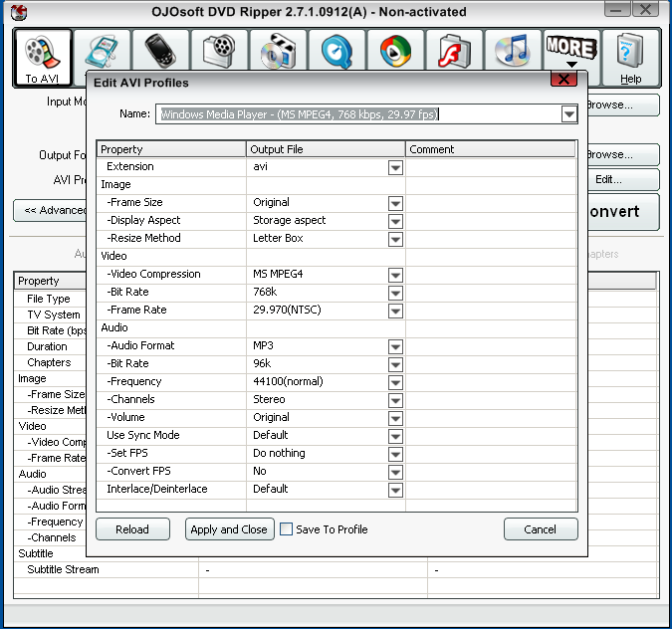Enable the Save To Profile checkbox

[x=286, y=528]
